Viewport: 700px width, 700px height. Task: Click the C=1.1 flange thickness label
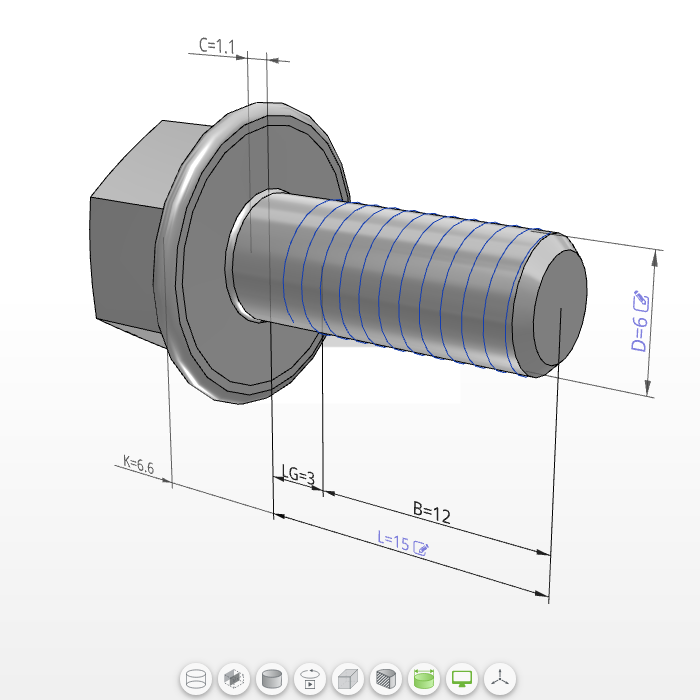[217, 46]
